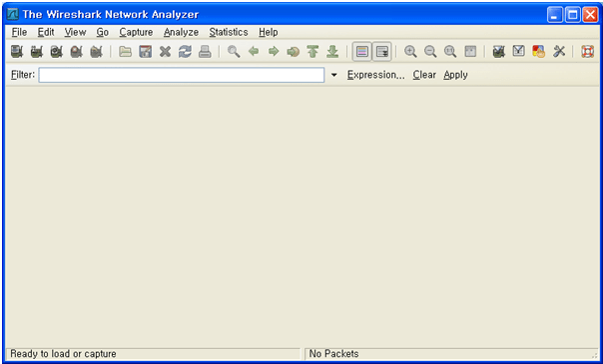Image resolution: width=603 pixels, height=364 pixels.
Task: Zoom in on packet text
Action: click(410, 52)
